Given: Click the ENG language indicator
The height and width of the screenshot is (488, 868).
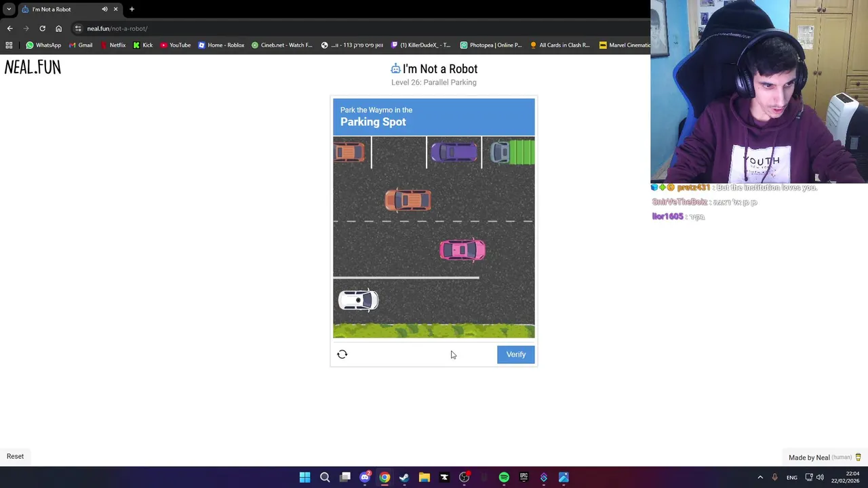Looking at the screenshot, I should click(x=791, y=478).
